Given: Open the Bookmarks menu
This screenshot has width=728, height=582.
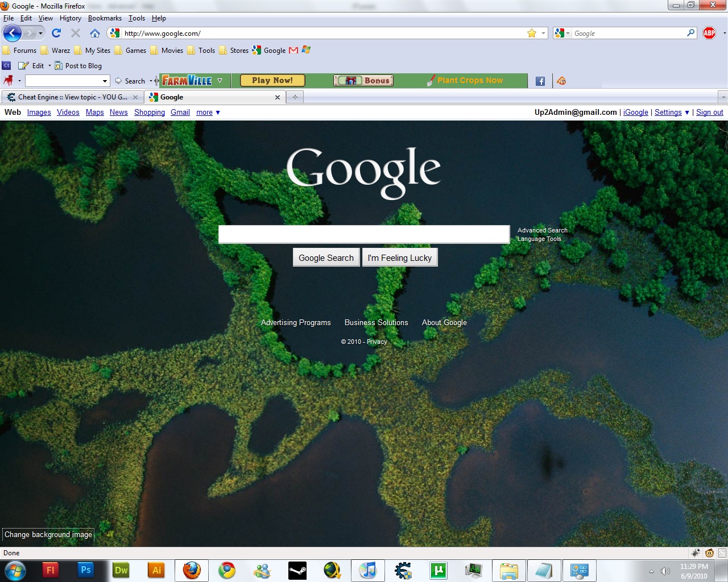Looking at the screenshot, I should pos(105,18).
